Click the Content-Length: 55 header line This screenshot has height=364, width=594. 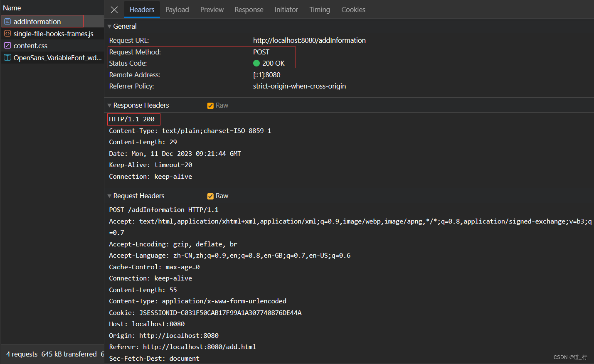143,290
